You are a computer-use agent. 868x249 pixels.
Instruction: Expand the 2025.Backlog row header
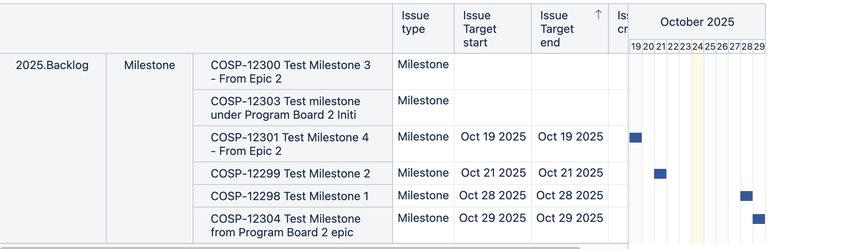coord(52,65)
